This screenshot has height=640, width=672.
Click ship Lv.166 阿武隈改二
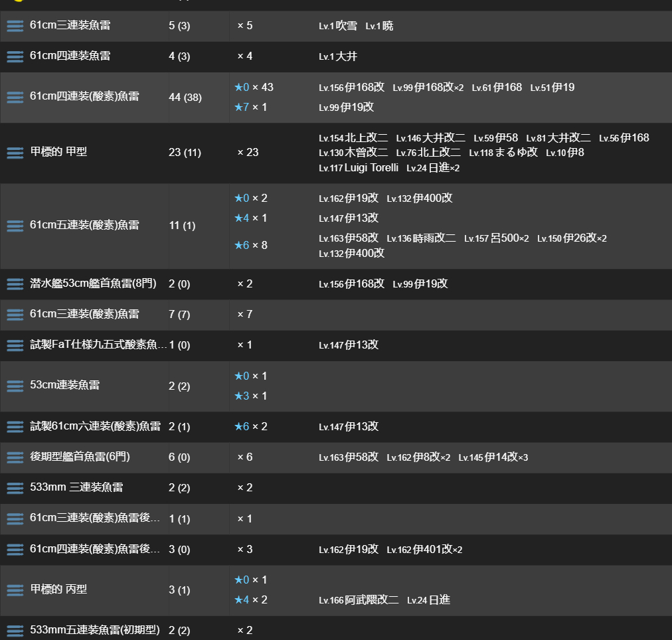359,600
